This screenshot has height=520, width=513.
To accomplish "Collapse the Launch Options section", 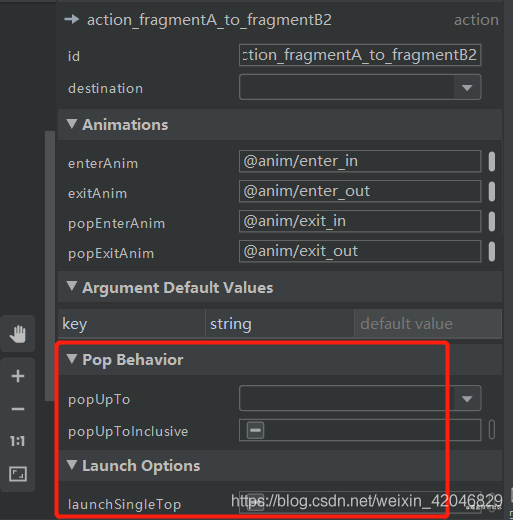I will pyautogui.click(x=72, y=465).
